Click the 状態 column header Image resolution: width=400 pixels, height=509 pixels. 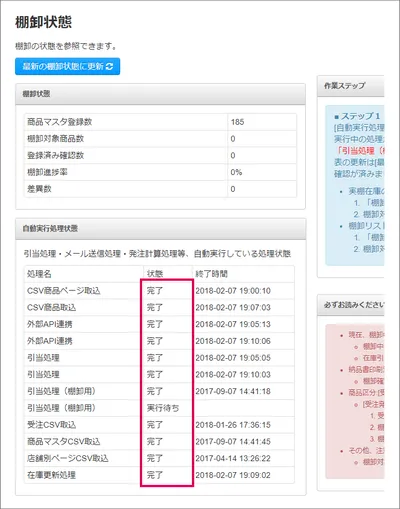pyautogui.click(x=155, y=274)
